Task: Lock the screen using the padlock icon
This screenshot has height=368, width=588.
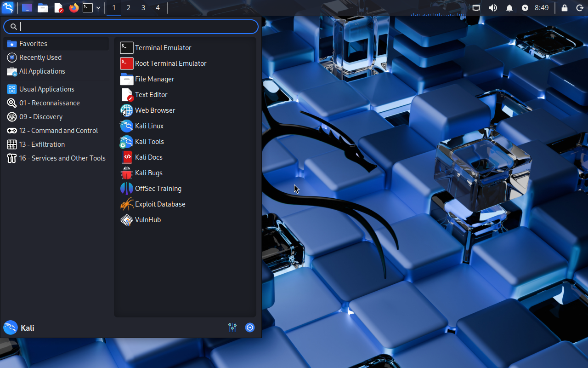Action: [x=565, y=8]
